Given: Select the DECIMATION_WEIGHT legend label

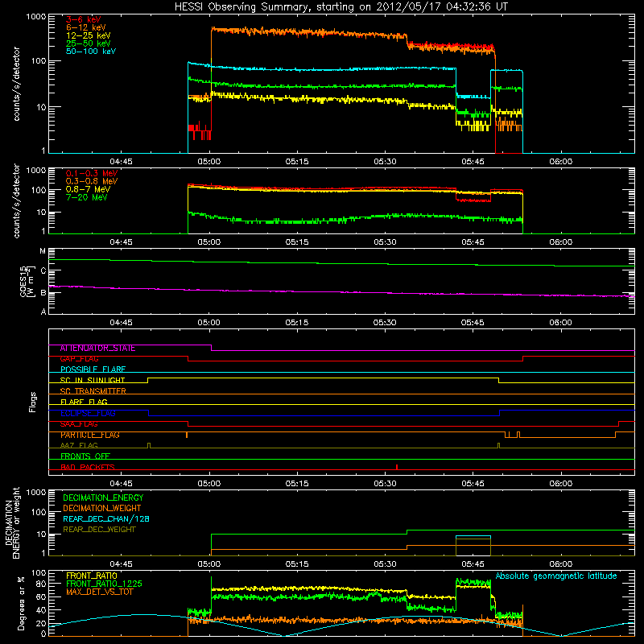Looking at the screenshot, I should (x=102, y=509).
